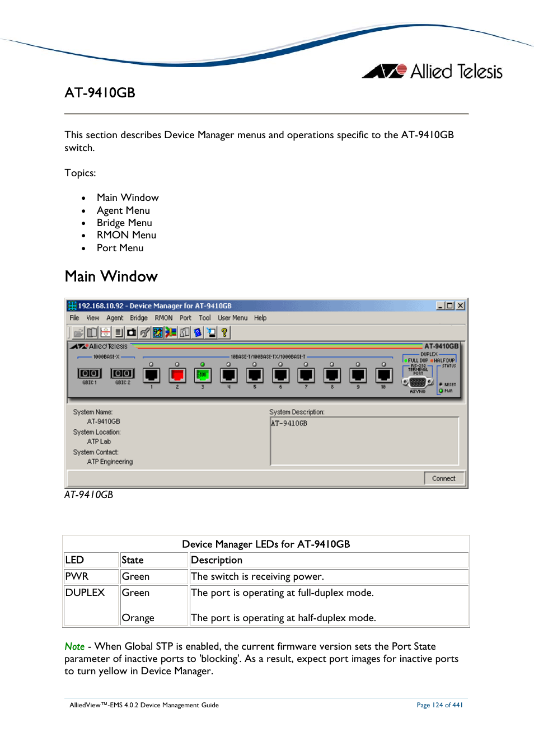Select port 4 on the switch
Viewport: 534px width, 756px height.
[229, 375]
